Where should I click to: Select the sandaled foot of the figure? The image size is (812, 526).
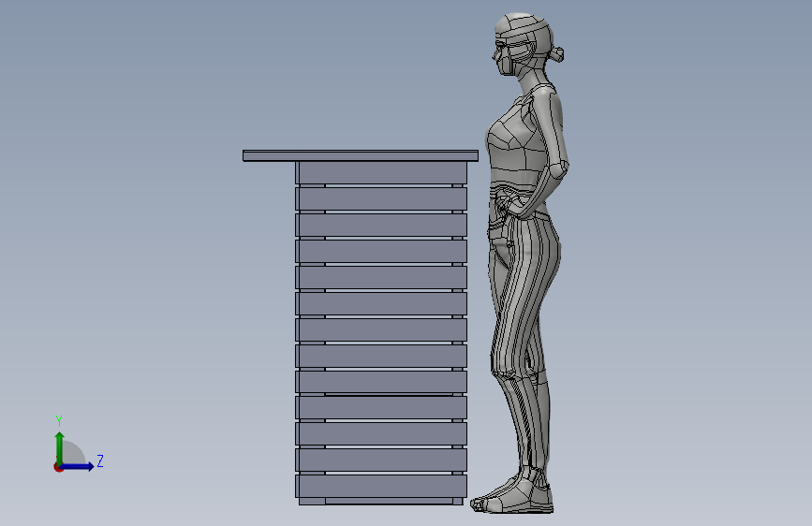pyautogui.click(x=512, y=496)
